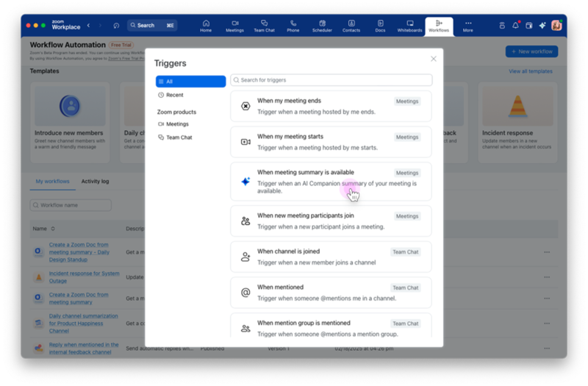The width and height of the screenshot is (588, 386).
Task: Select the All filter in Triggers
Action: pyautogui.click(x=190, y=82)
